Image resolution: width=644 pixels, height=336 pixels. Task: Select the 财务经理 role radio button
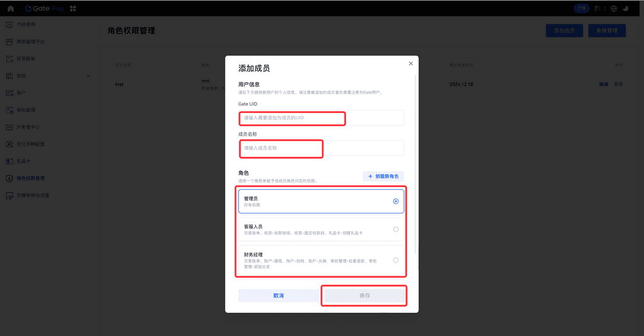(x=396, y=260)
